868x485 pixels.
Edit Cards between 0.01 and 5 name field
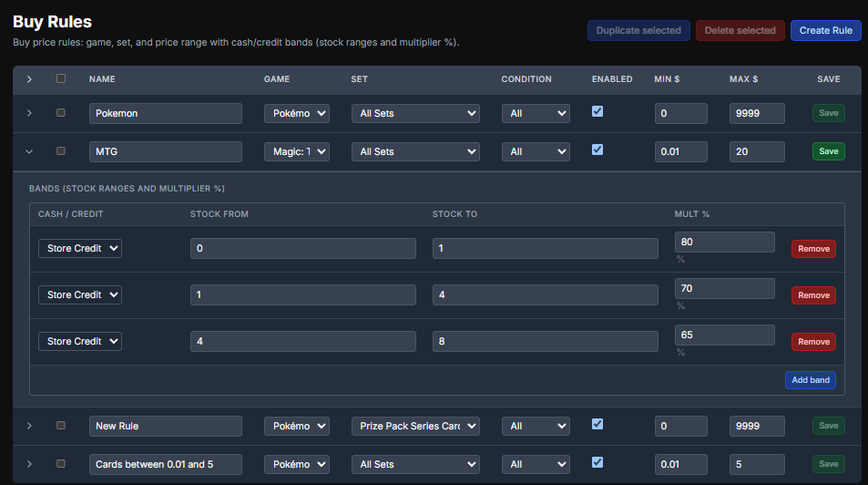tap(166, 464)
